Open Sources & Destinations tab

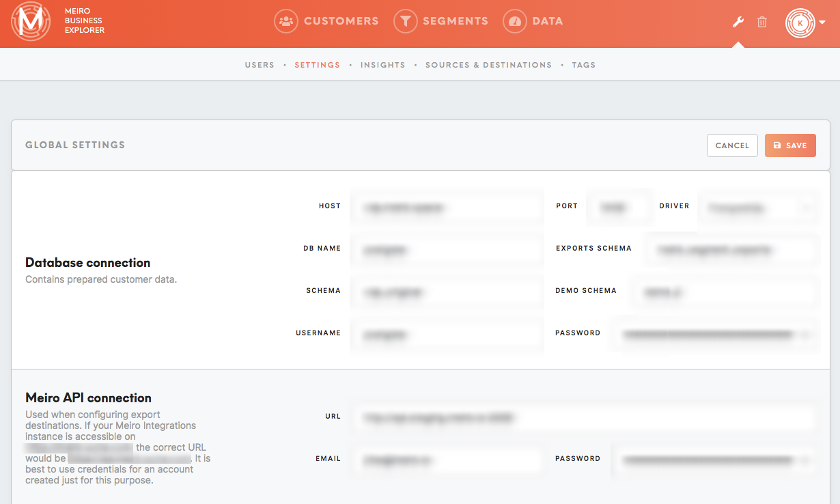pos(488,65)
